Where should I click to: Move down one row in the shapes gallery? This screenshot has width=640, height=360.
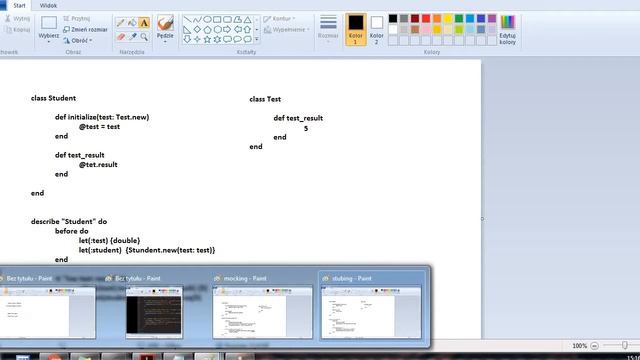tap(257, 29)
